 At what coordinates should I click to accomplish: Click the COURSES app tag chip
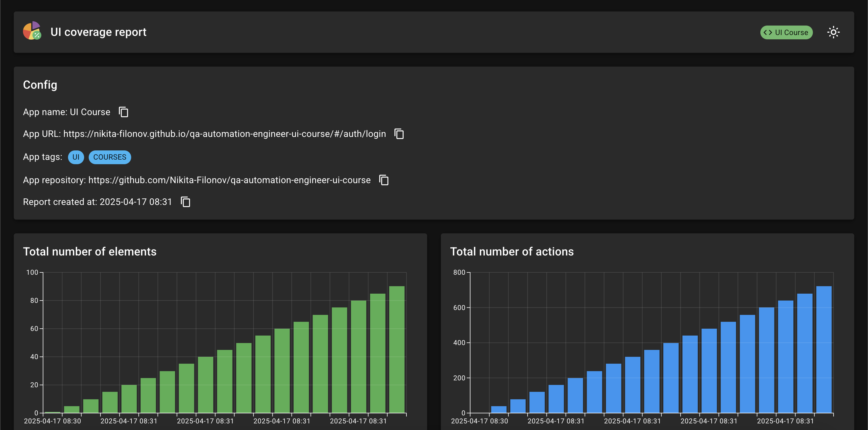[110, 157]
